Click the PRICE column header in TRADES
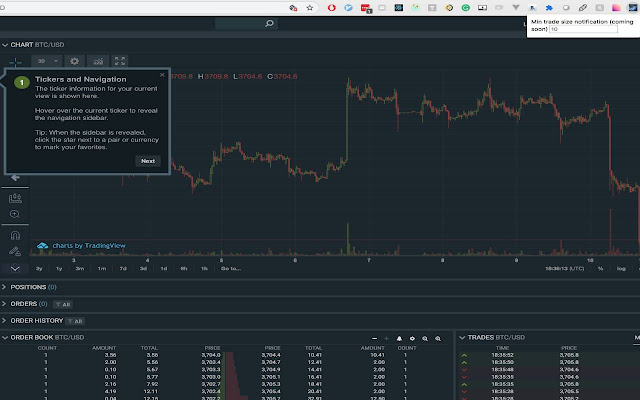Screen dimensions: 640x400 pos(569,348)
